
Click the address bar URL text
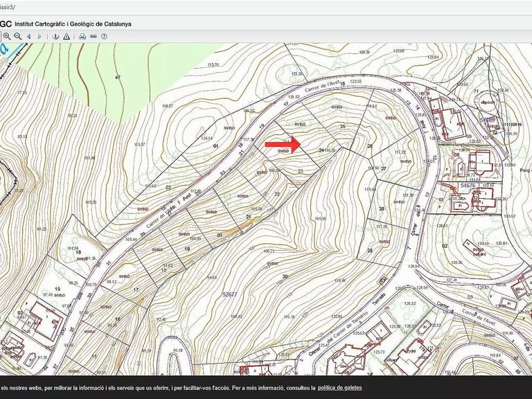(8, 7)
